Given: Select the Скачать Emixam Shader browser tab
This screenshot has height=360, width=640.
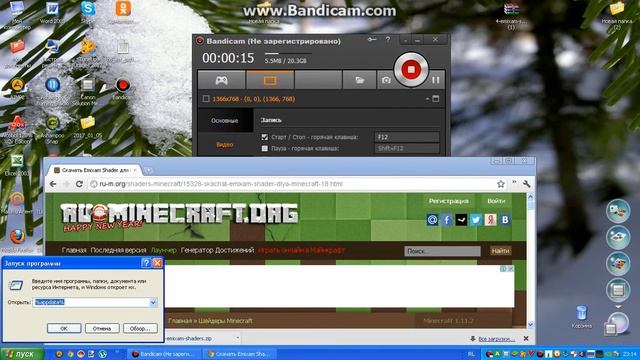Looking at the screenshot, I should coord(95,170).
